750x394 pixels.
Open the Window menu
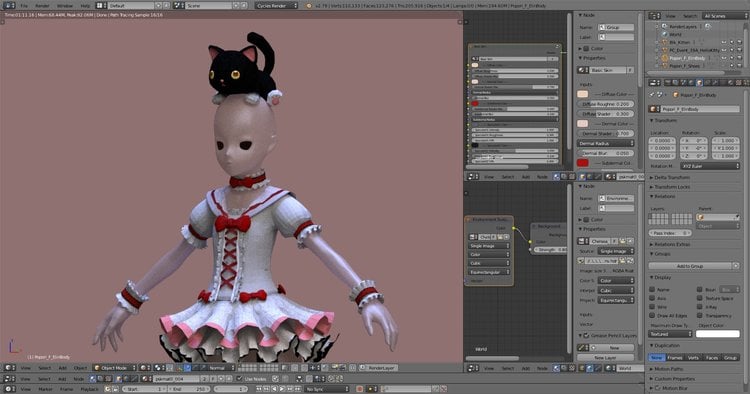65,6
